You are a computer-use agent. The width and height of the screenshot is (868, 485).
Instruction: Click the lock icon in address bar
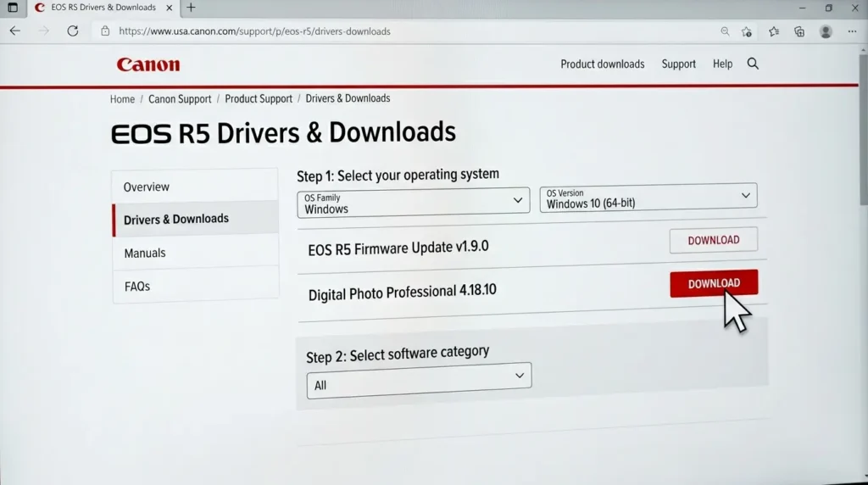pyautogui.click(x=105, y=31)
